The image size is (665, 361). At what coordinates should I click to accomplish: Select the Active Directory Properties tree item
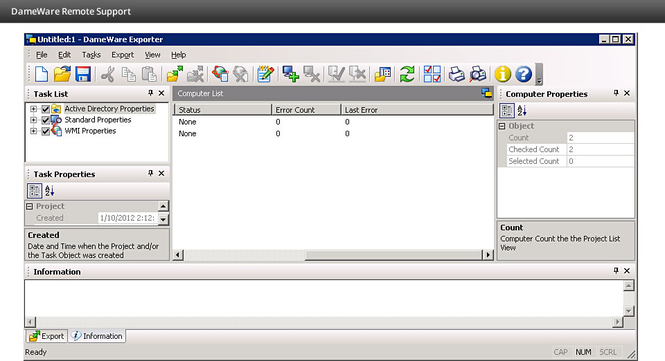(109, 109)
